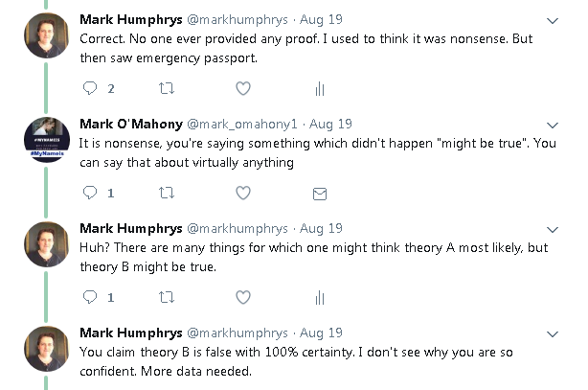Viewport: 588px width, 390px height.
Task: Reply to Mark O'Mahony's "It is nonsense" tweet
Action: [x=91, y=193]
